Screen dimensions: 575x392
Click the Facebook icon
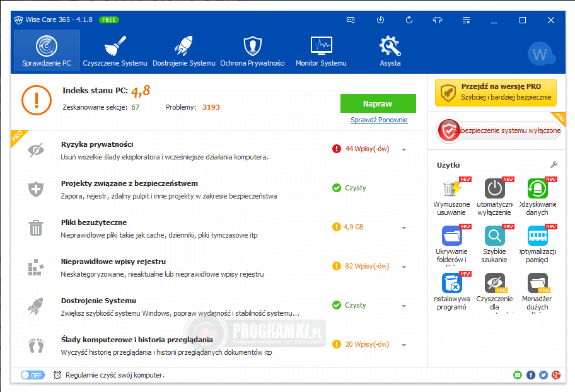click(531, 375)
